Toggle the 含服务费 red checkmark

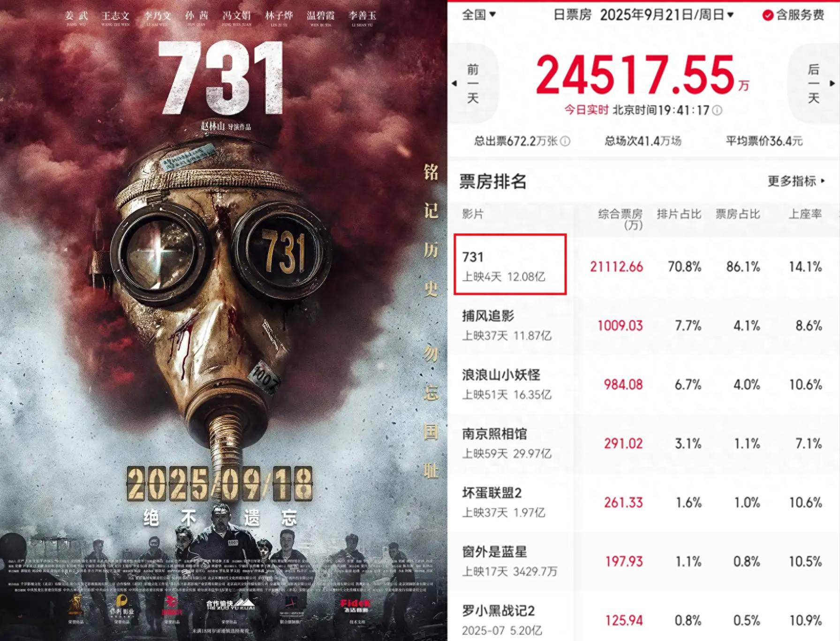[x=768, y=15]
